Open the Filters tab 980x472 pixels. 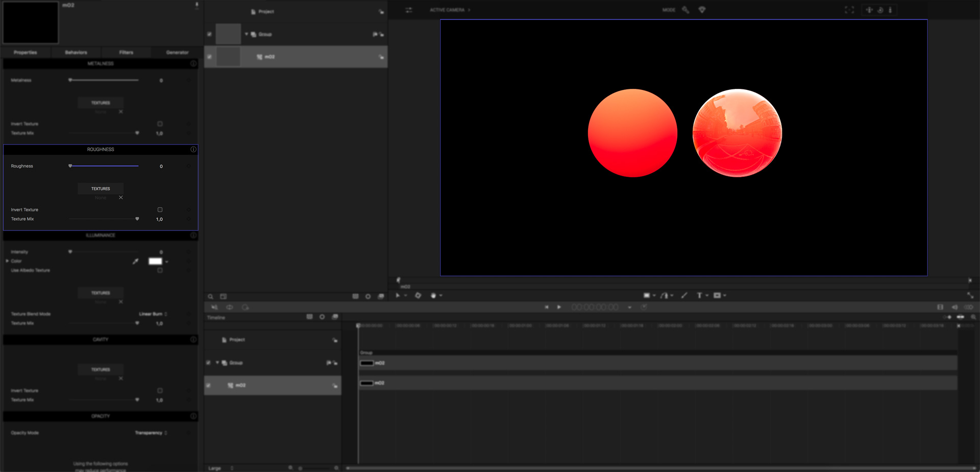click(126, 53)
